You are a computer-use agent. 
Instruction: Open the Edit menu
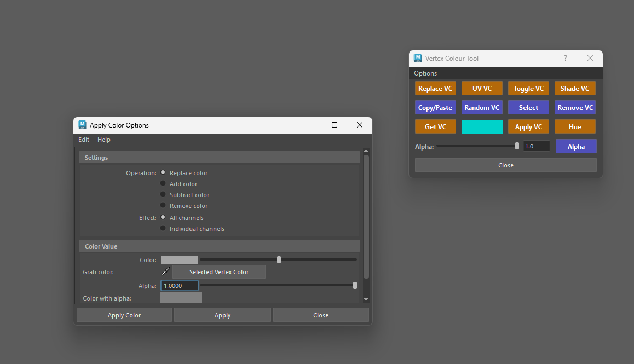[x=84, y=140]
